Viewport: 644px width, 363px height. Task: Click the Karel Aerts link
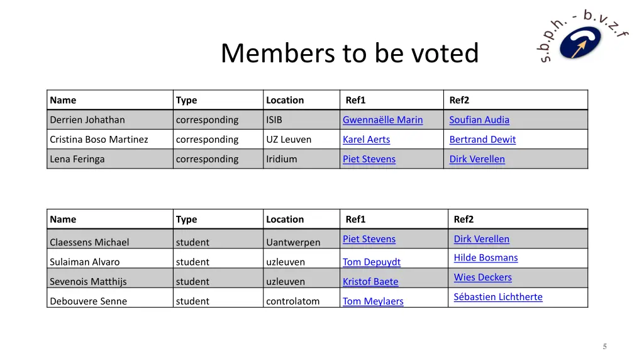click(x=366, y=140)
